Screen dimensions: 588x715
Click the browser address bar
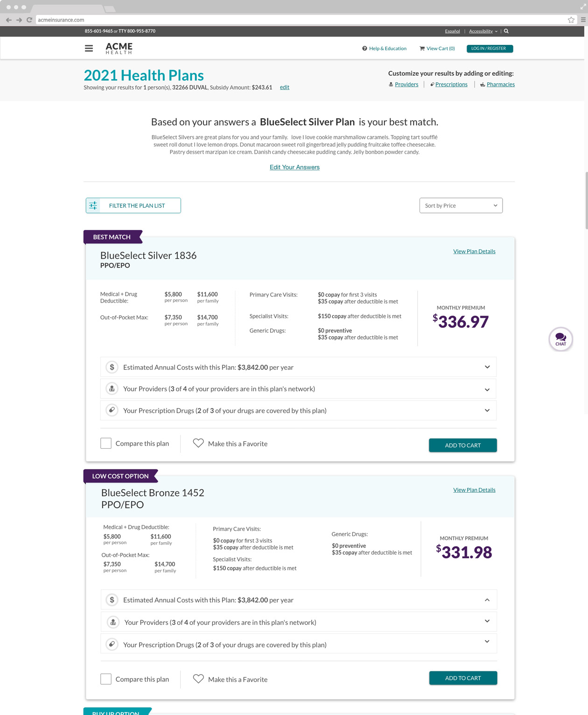tap(299, 20)
